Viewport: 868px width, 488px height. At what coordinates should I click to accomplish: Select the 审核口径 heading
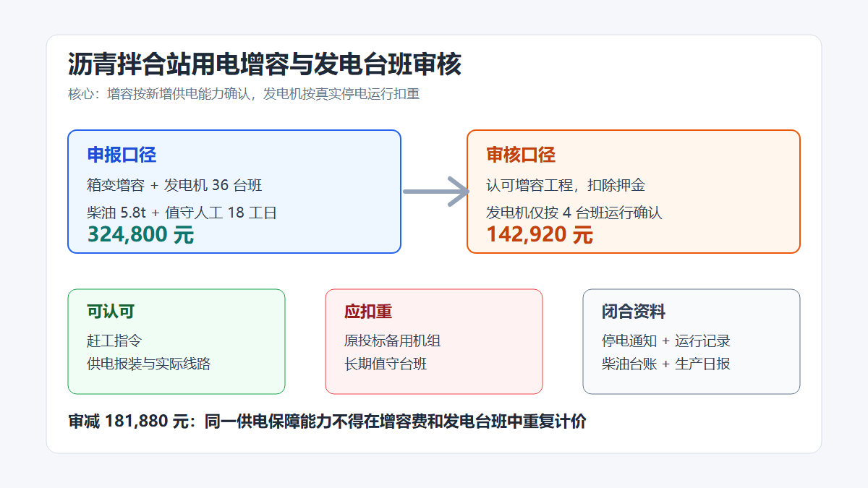coord(521,155)
